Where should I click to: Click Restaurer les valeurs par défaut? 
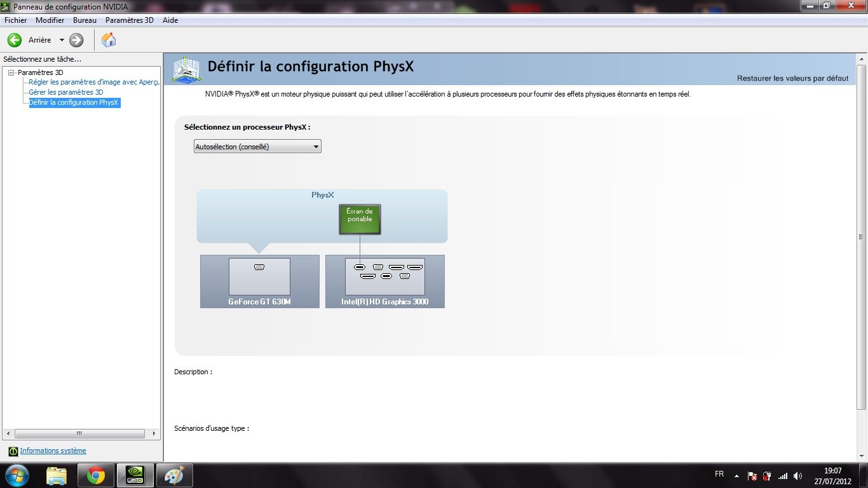pyautogui.click(x=792, y=78)
